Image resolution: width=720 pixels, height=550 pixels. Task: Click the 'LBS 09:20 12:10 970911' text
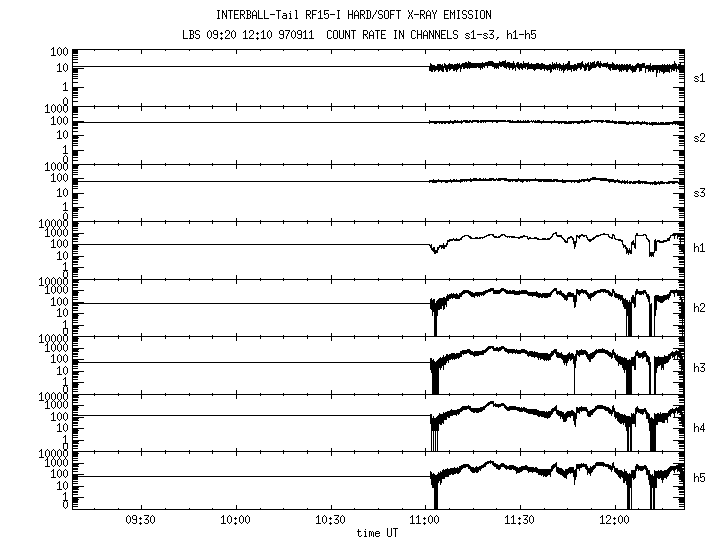click(234, 37)
